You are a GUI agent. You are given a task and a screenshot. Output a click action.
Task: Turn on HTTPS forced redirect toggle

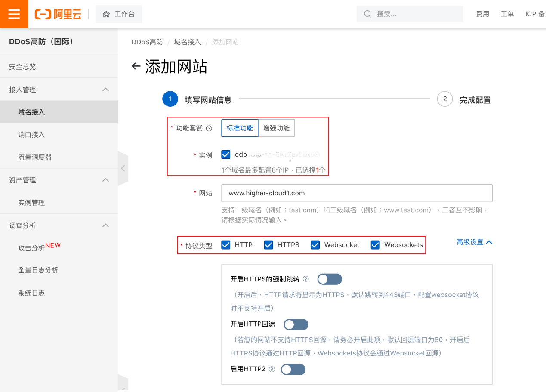point(330,279)
